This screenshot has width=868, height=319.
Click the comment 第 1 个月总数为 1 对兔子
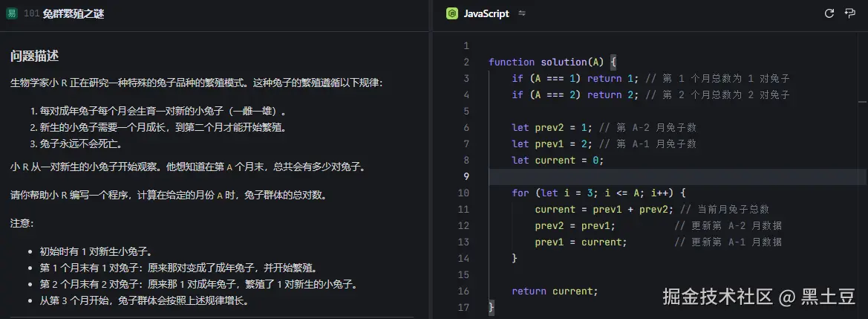click(717, 78)
